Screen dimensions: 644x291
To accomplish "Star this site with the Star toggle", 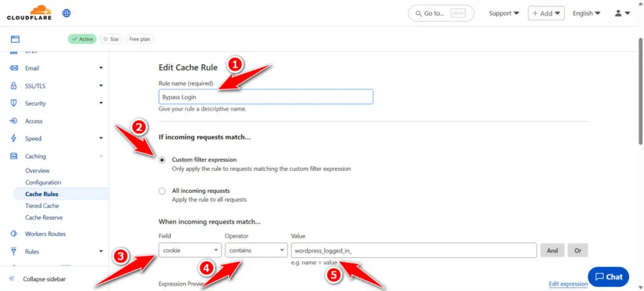I will [x=111, y=39].
